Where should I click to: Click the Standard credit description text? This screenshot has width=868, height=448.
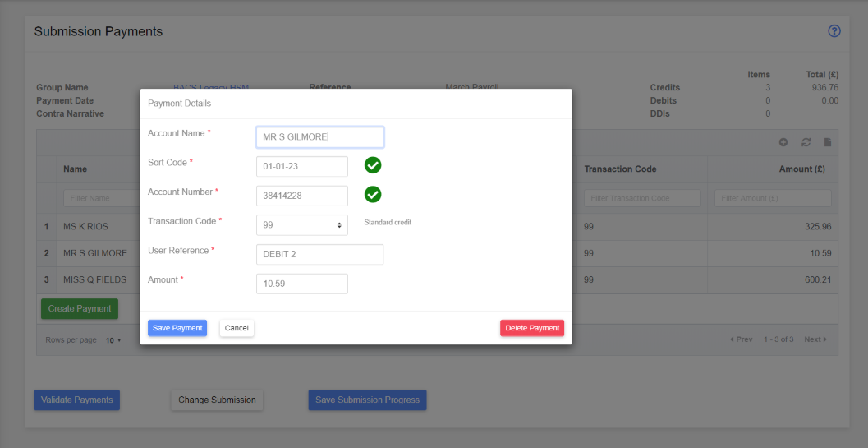(388, 222)
